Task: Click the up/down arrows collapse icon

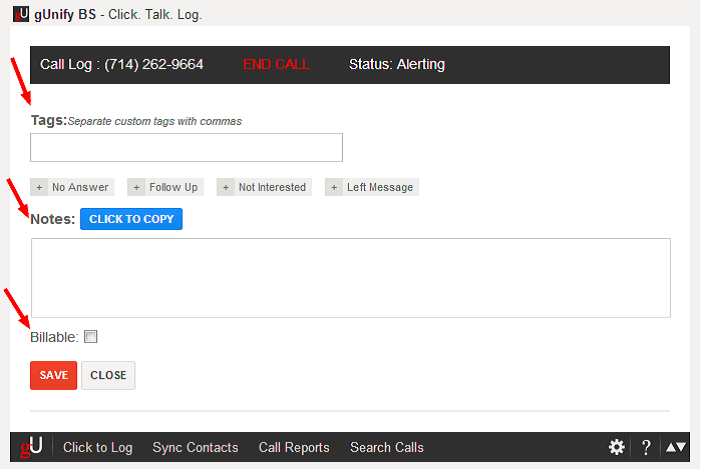Action: pyautogui.click(x=676, y=447)
